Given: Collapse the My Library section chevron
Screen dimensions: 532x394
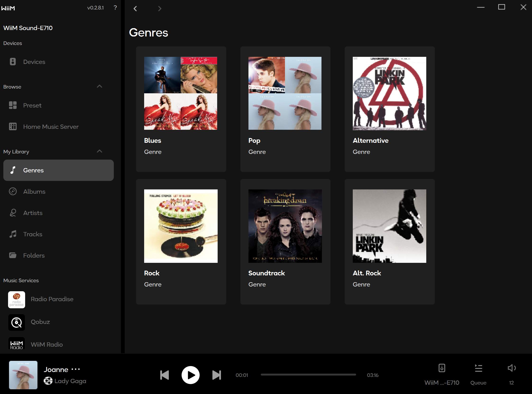Looking at the screenshot, I should [100, 151].
